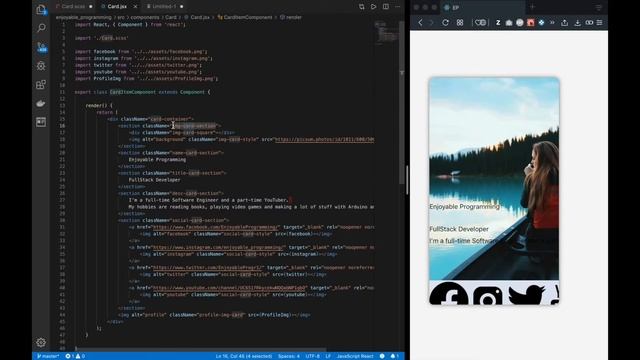Click "FullStack Developer" text in the card
Viewport: 640px width, 360px height.
click(459, 229)
